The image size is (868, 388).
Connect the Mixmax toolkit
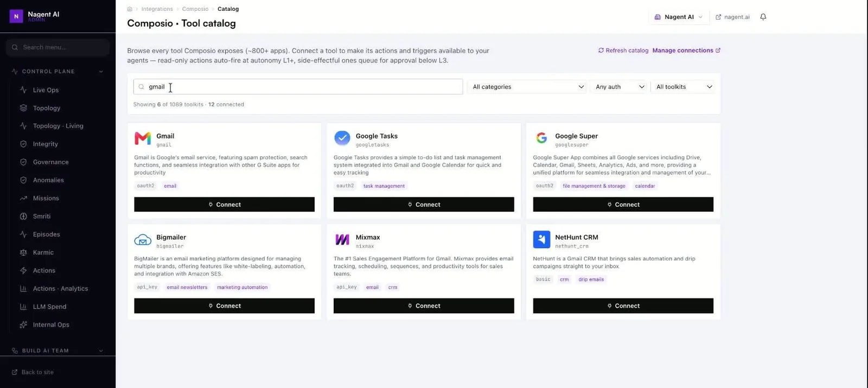[424, 306]
